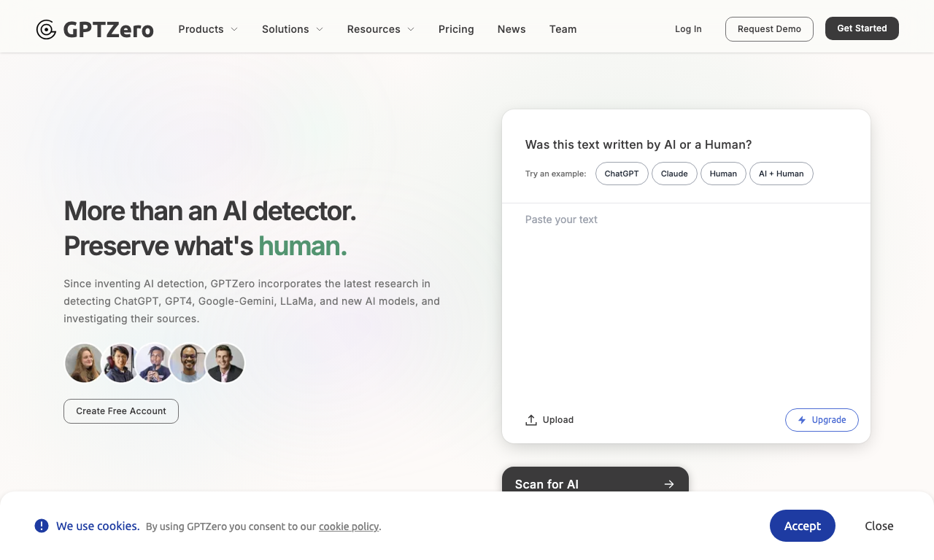Open the Products menu

coord(208,29)
